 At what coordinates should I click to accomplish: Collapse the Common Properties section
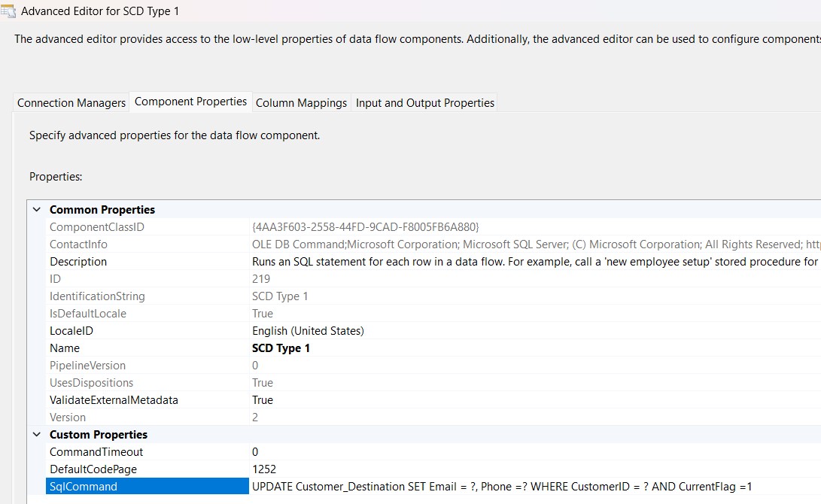click(37, 210)
